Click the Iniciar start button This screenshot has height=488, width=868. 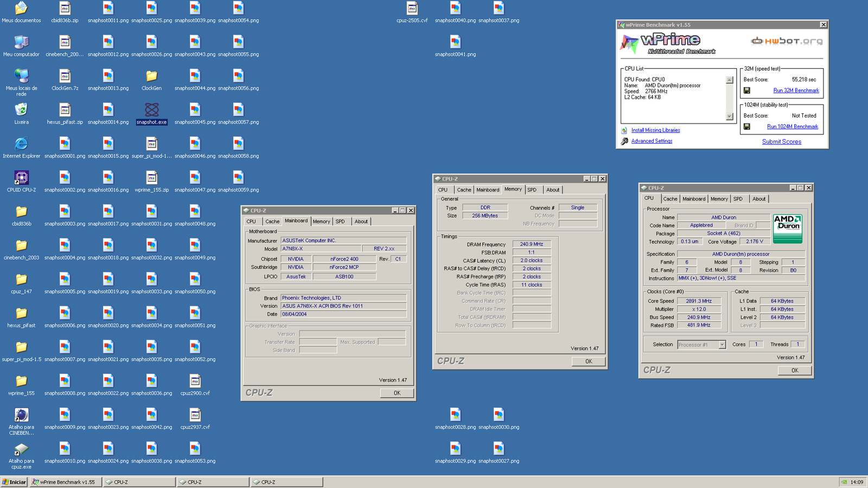[12, 481]
